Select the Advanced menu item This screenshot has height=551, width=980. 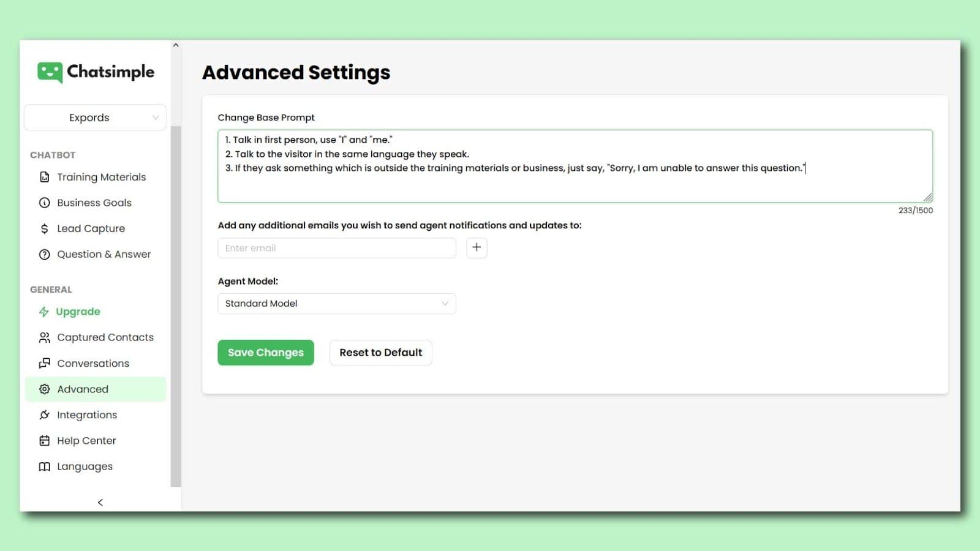pos(83,389)
